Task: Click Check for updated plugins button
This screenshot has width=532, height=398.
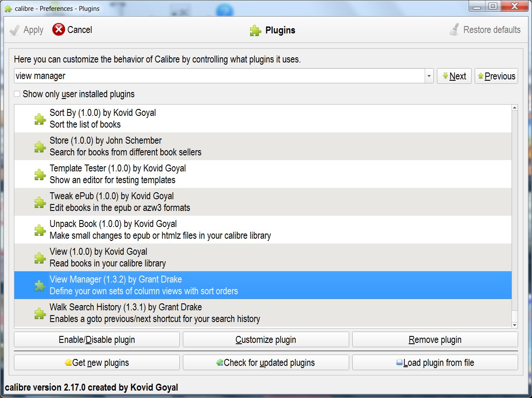Action: [266, 362]
